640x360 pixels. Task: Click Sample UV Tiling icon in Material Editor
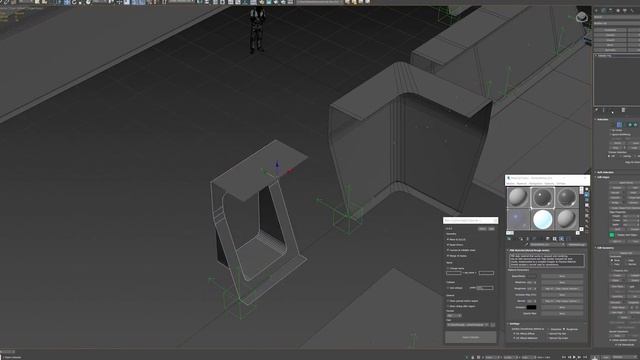587,205
